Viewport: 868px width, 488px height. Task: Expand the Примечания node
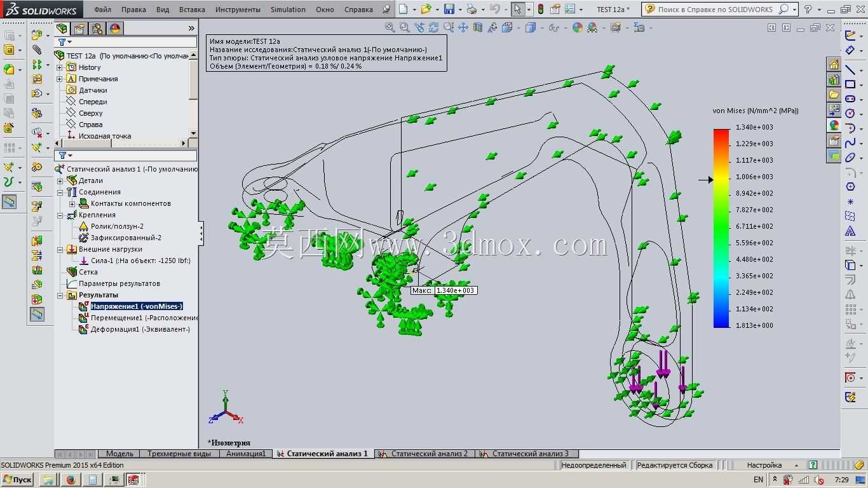60,79
